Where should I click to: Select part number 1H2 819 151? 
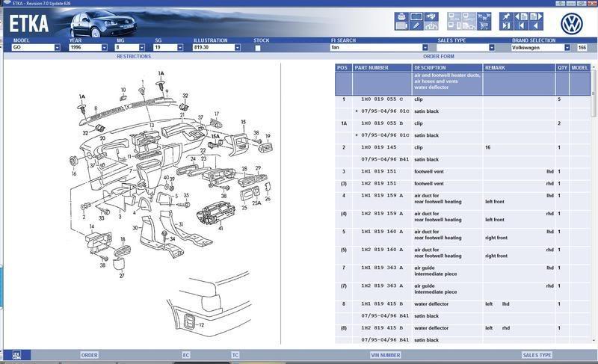pyautogui.click(x=379, y=183)
